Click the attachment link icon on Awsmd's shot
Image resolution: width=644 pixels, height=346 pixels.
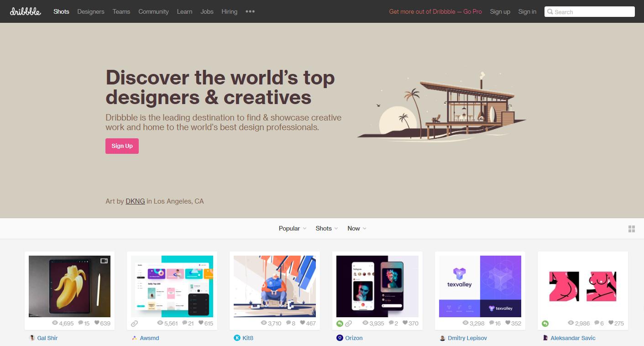134,324
